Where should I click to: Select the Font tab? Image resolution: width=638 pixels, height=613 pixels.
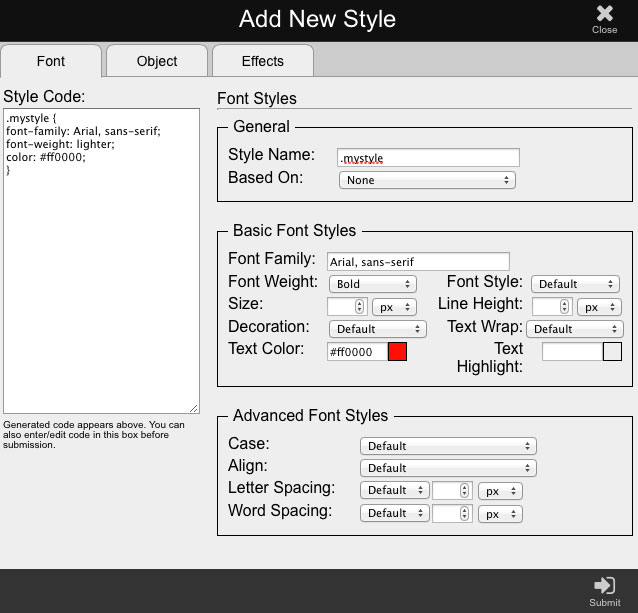coord(51,61)
